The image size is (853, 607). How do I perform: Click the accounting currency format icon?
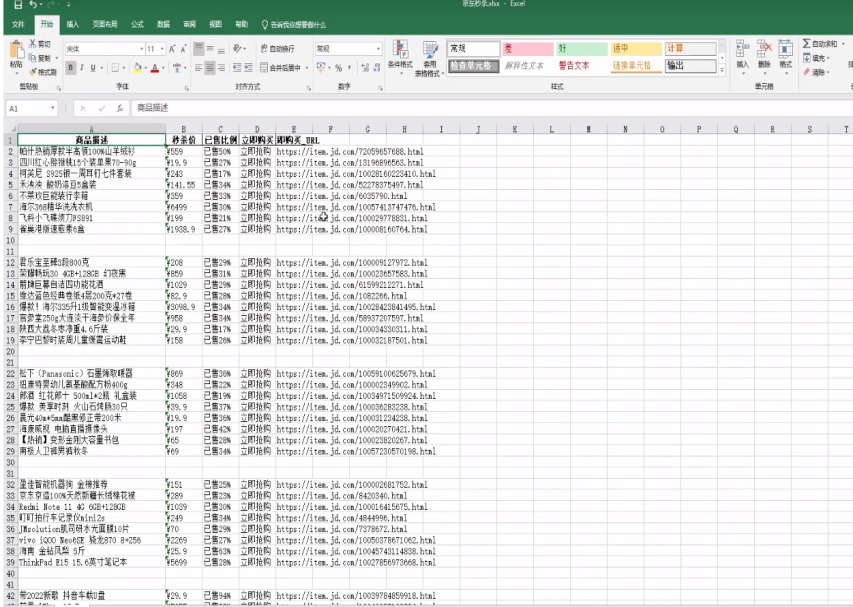click(321, 68)
